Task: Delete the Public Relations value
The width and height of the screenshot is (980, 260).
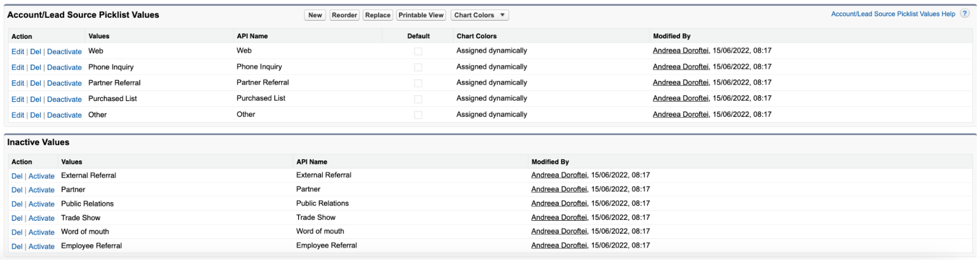Action: coord(17,204)
